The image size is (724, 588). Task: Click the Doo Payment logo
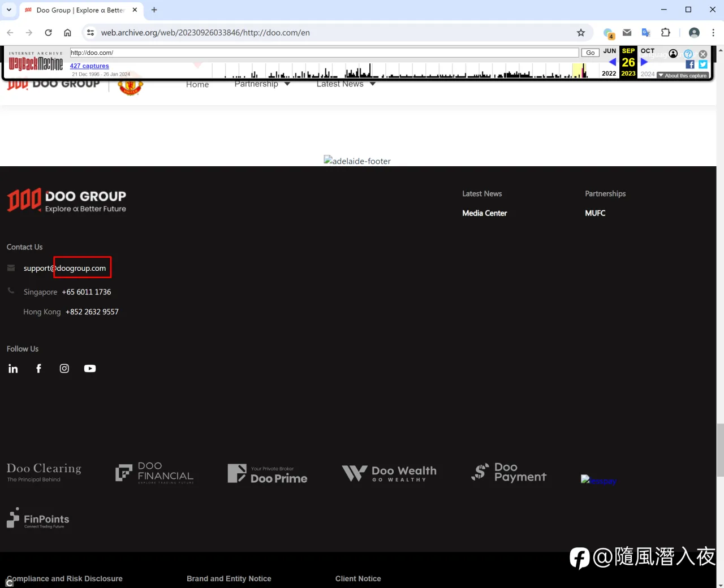tap(508, 472)
